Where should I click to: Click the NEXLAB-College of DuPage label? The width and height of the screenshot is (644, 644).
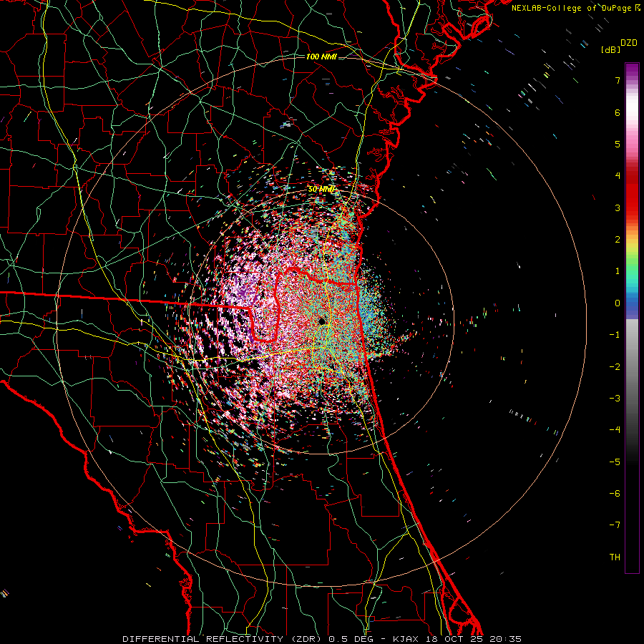click(x=571, y=8)
